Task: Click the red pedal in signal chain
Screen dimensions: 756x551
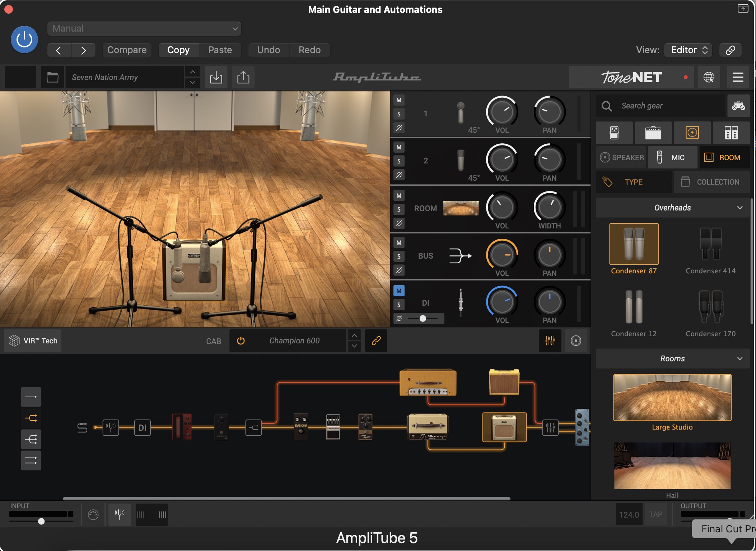Action: (x=182, y=427)
